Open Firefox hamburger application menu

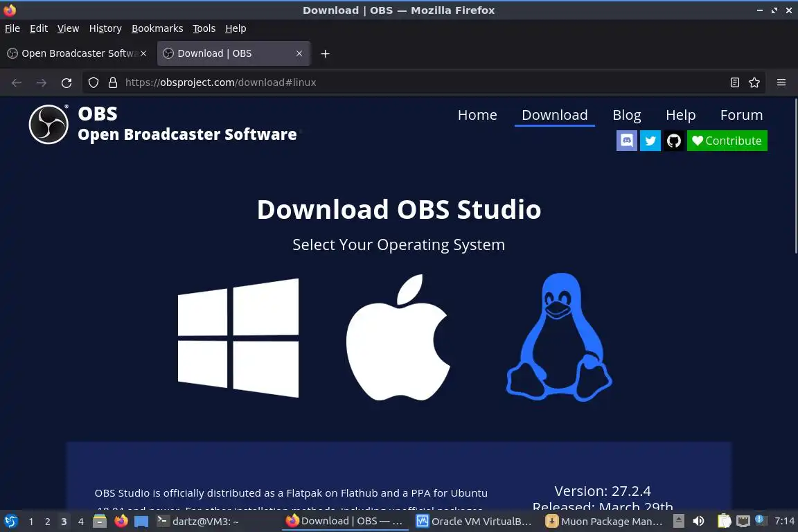click(x=781, y=82)
